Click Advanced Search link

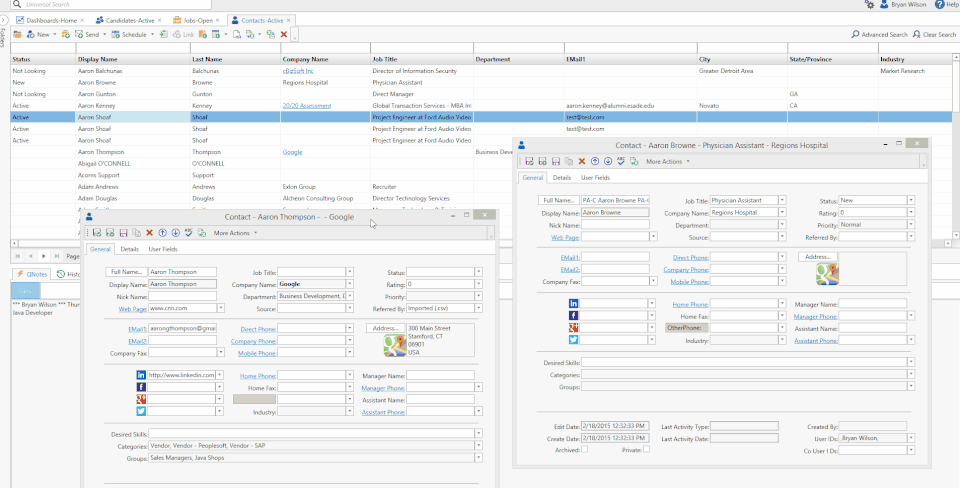[880, 34]
